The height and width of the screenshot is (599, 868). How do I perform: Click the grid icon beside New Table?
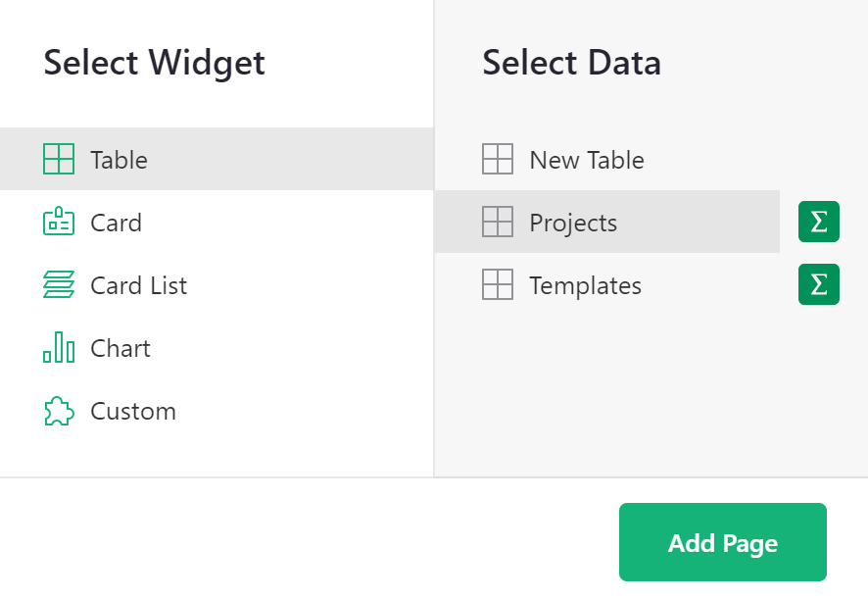click(499, 159)
